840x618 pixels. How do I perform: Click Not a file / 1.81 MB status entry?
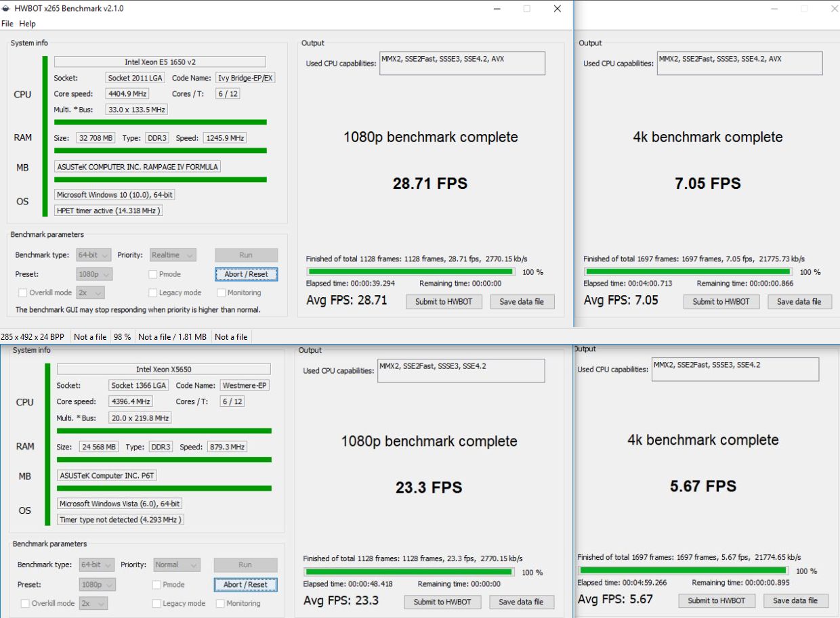tap(172, 337)
